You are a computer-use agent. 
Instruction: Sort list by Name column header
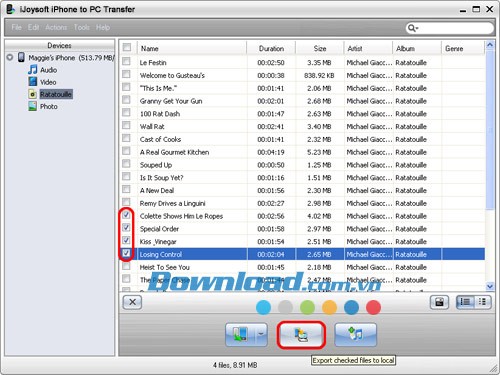coord(192,48)
